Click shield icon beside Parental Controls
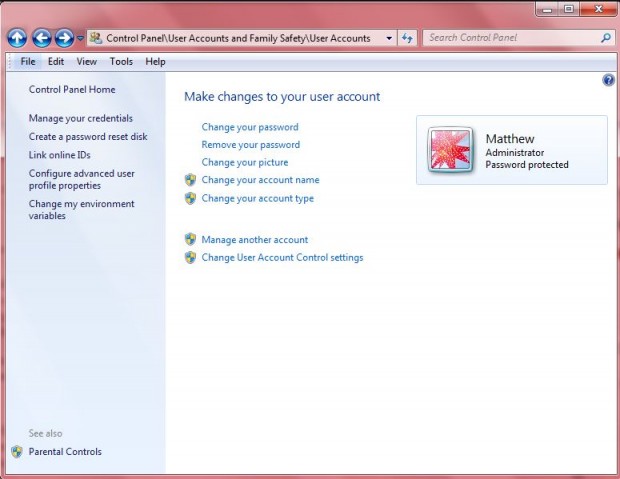The height and width of the screenshot is (479, 620). pyautogui.click(x=17, y=452)
